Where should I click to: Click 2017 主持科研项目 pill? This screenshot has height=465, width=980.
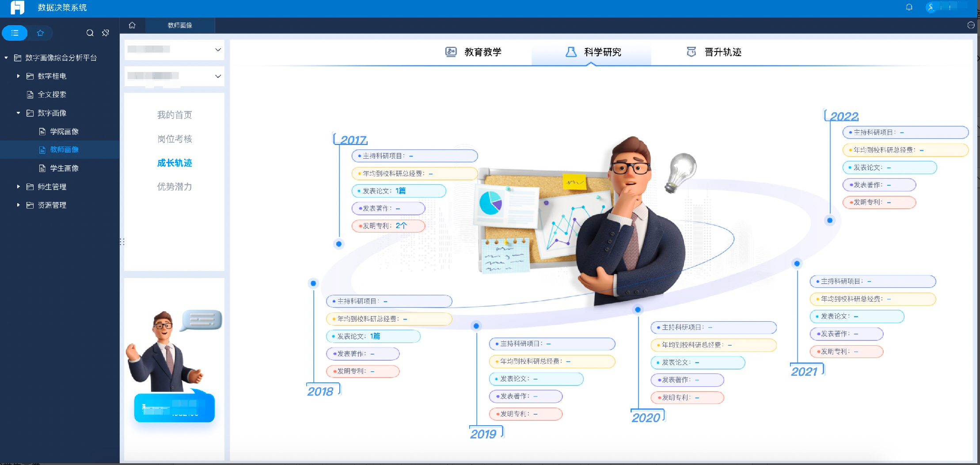[x=414, y=156]
